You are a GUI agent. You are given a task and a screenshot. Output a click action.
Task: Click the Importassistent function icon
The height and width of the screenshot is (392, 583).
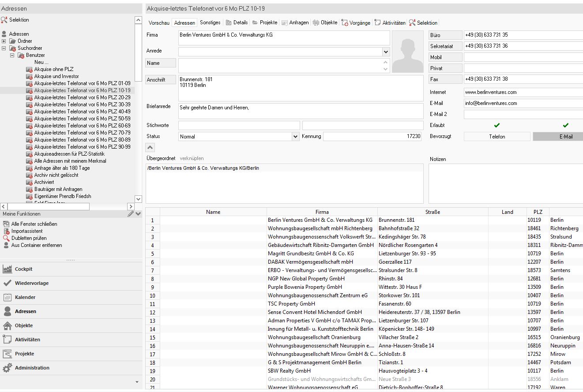[6, 231]
